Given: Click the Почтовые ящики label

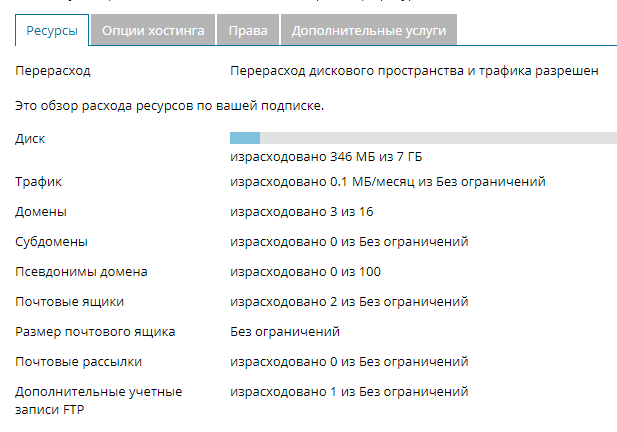Looking at the screenshot, I should [x=70, y=302].
